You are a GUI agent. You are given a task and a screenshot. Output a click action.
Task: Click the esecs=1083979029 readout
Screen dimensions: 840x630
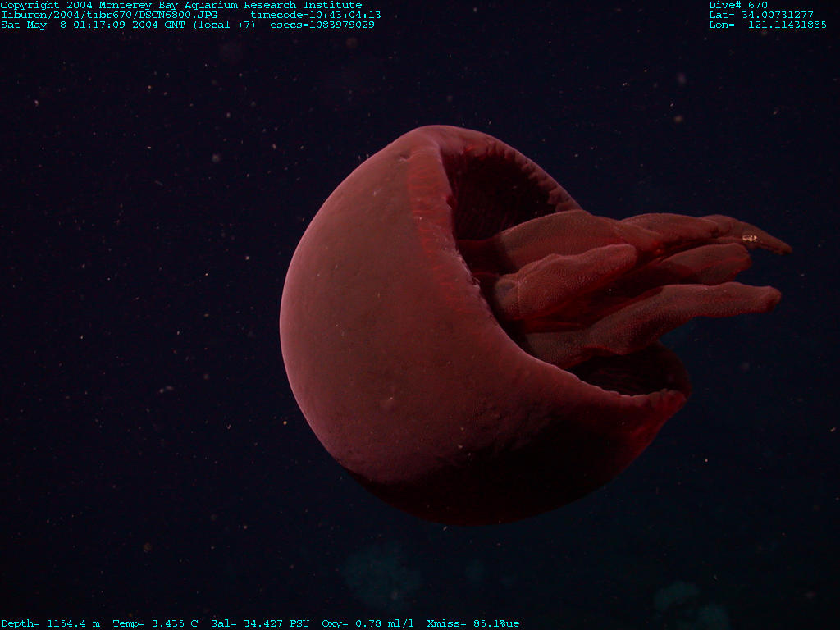point(322,25)
